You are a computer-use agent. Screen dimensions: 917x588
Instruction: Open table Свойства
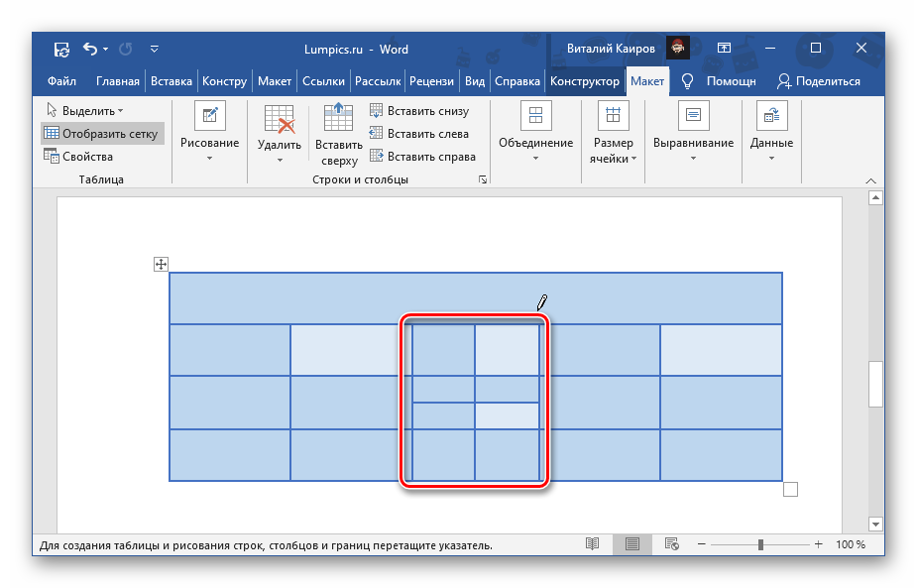tap(78, 157)
